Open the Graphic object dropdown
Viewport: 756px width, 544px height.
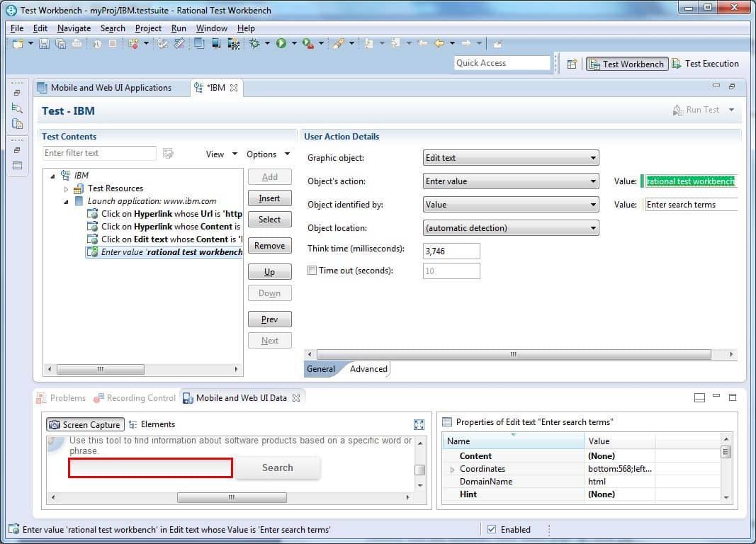click(510, 158)
